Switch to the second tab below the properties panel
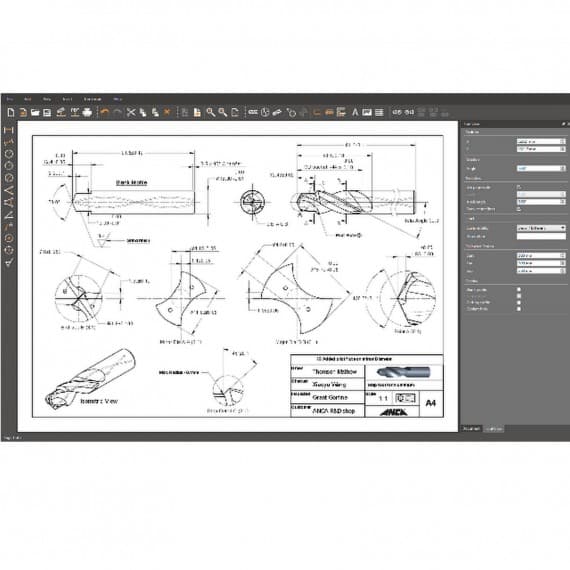570x570 pixels. coord(494,429)
